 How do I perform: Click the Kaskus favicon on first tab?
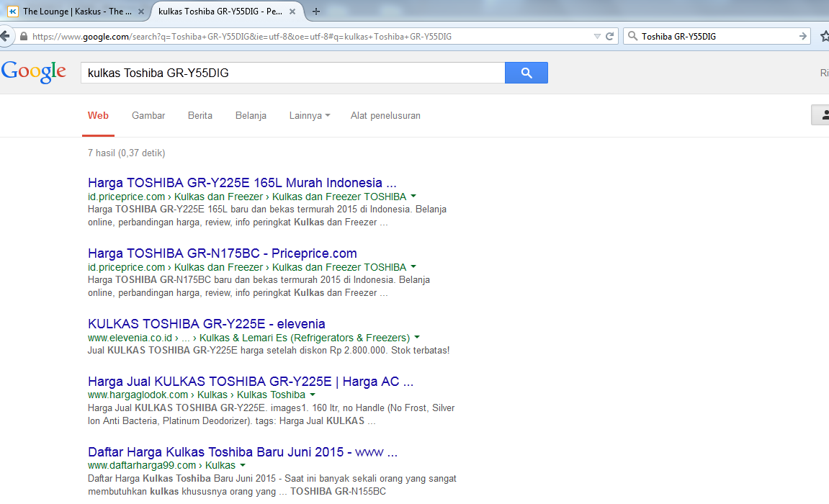click(13, 11)
